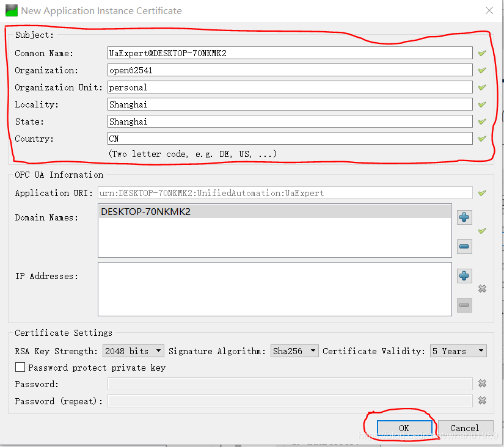Screen dimensions: 504x447
Task: Click the green checkmark beside Locality
Action: [x=482, y=104]
